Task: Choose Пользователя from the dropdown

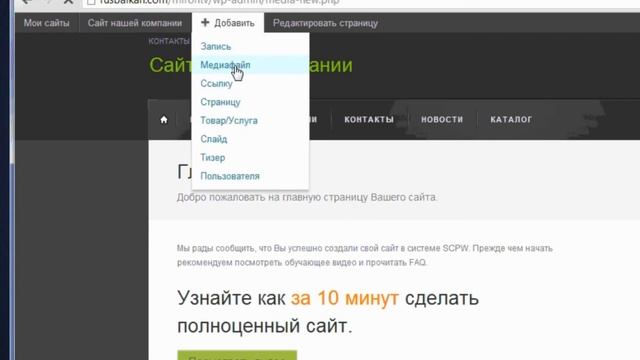Action: click(230, 176)
